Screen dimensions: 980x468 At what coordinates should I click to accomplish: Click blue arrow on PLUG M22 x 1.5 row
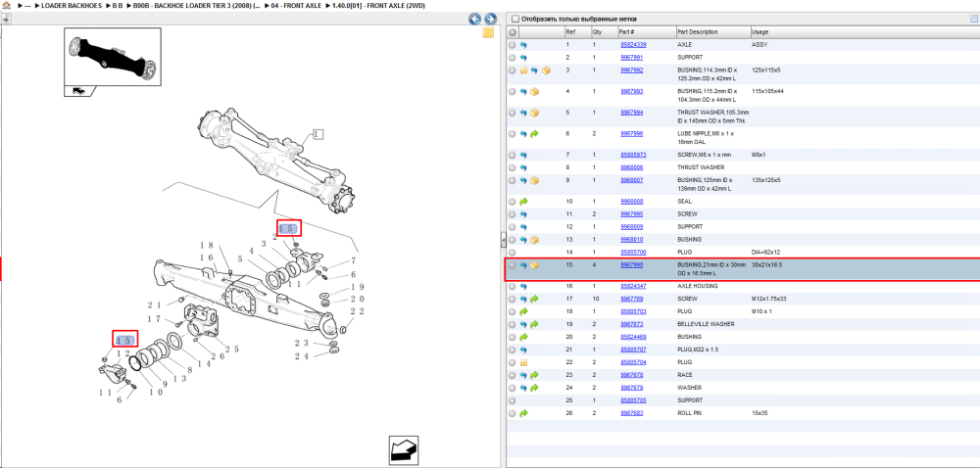pyautogui.click(x=523, y=350)
